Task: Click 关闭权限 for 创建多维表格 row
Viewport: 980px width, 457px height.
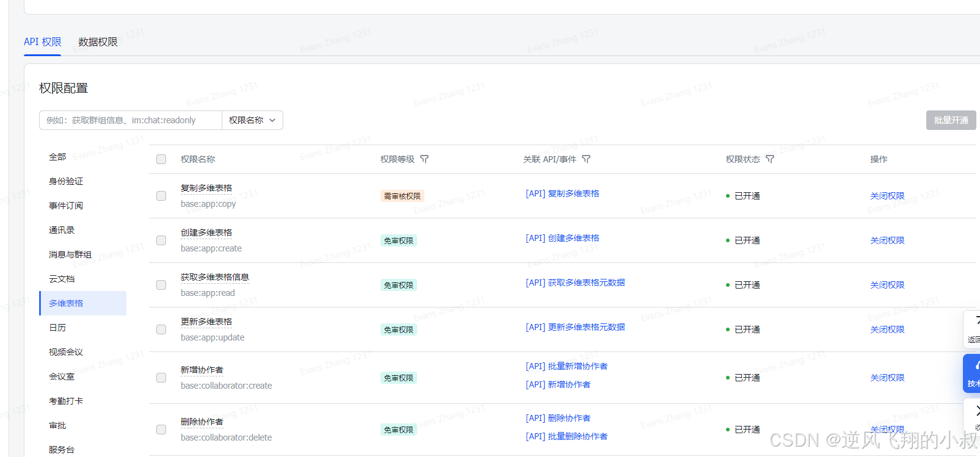Action: coord(887,240)
